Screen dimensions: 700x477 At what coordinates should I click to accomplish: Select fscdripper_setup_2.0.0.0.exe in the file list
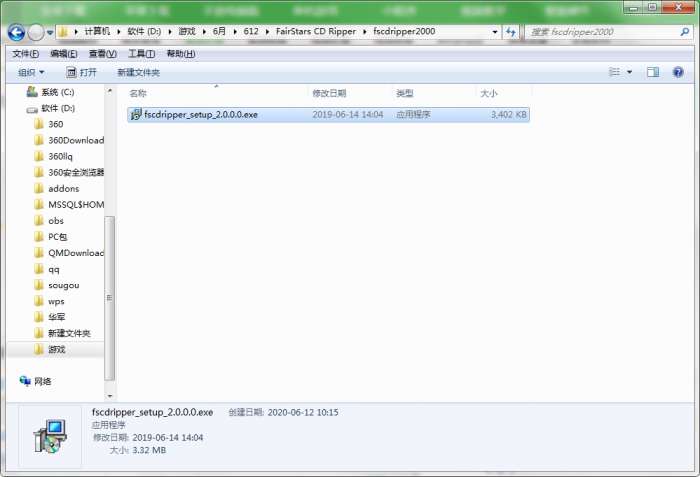[328, 114]
